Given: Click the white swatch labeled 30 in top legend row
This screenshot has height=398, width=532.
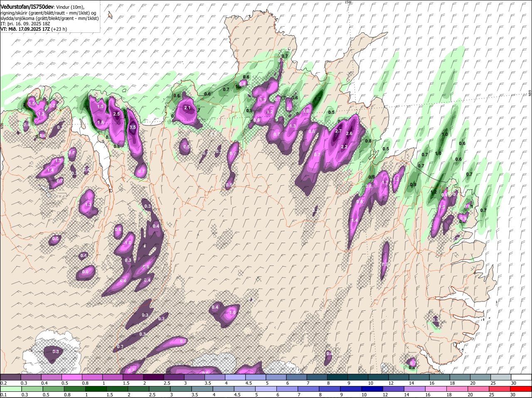Looking at the screenshot, I should [x=521, y=377].
